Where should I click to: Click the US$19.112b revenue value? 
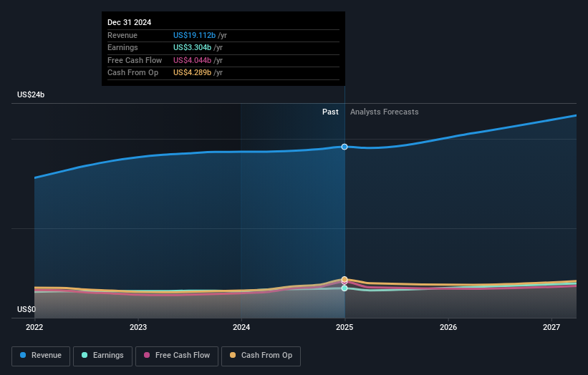point(194,35)
